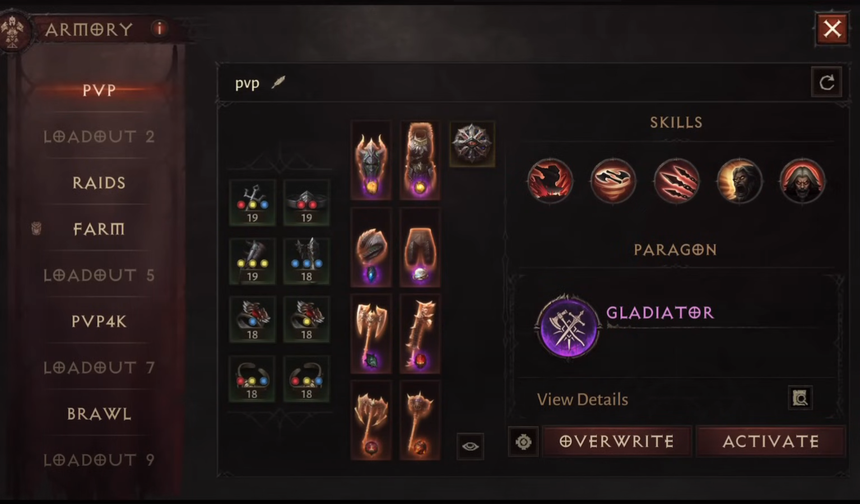Click the ACTIVATE button
This screenshot has height=504, width=860.
(771, 441)
